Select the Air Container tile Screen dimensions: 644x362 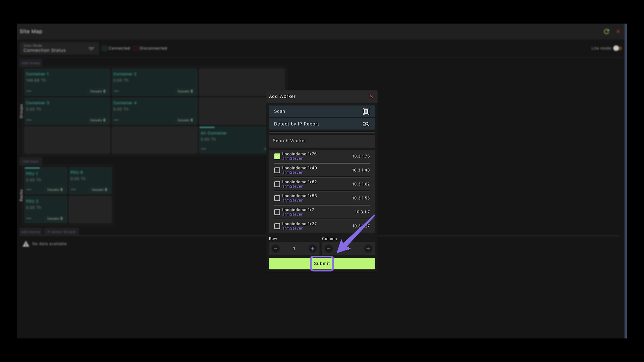click(233, 140)
